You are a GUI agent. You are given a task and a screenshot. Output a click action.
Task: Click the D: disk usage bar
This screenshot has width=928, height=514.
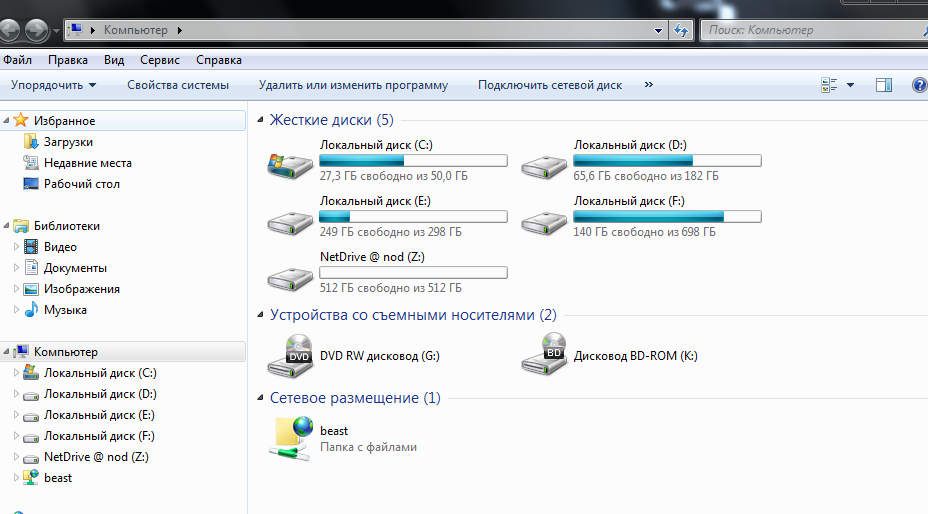click(x=667, y=160)
